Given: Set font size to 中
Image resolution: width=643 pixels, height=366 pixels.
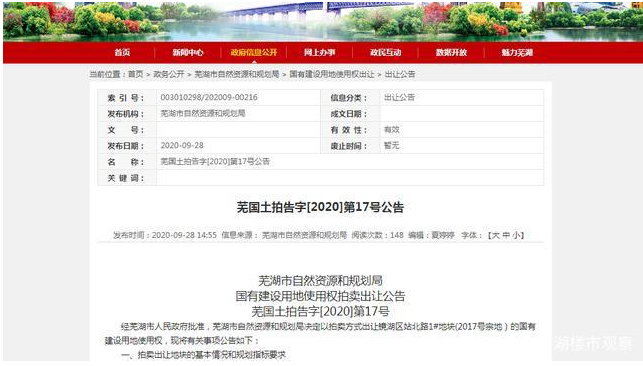Looking at the screenshot, I should pyautogui.click(x=506, y=235).
